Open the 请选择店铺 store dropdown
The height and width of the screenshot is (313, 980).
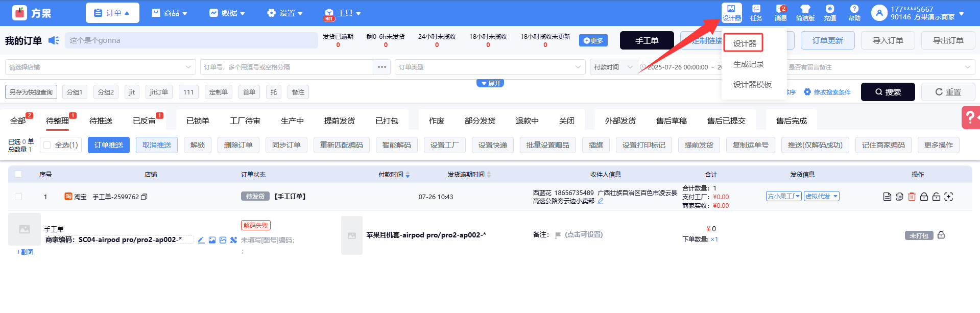tap(101, 67)
